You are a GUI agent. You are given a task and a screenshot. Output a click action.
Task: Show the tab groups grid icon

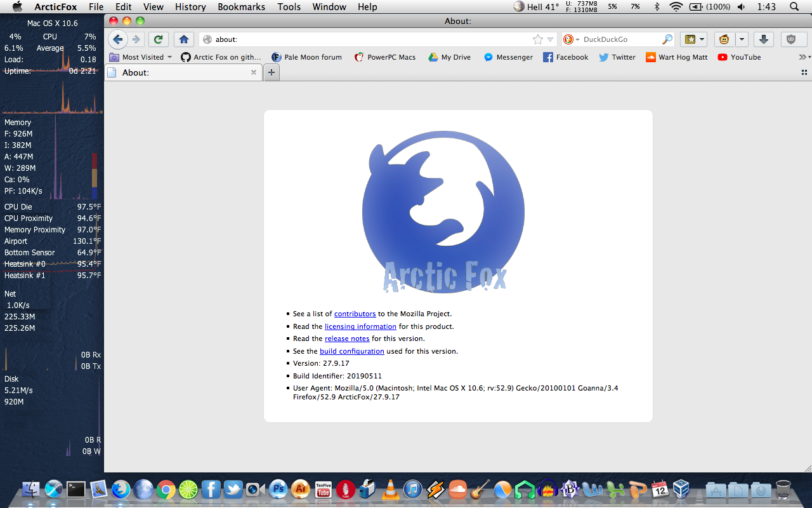click(804, 72)
